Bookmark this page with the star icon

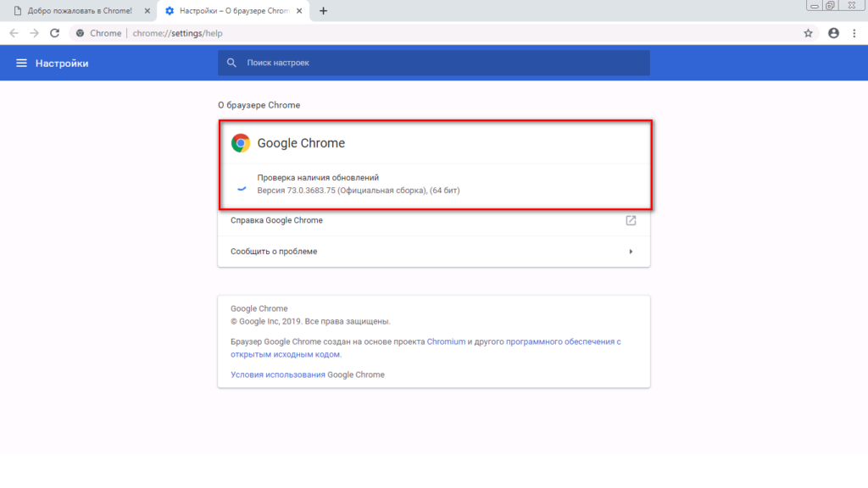808,33
